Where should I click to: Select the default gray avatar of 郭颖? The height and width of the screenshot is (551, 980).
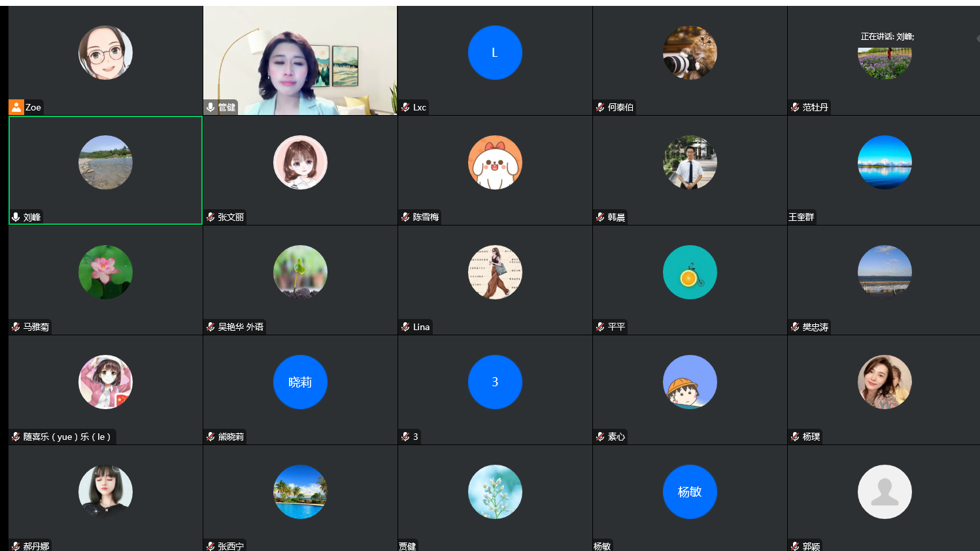885,492
